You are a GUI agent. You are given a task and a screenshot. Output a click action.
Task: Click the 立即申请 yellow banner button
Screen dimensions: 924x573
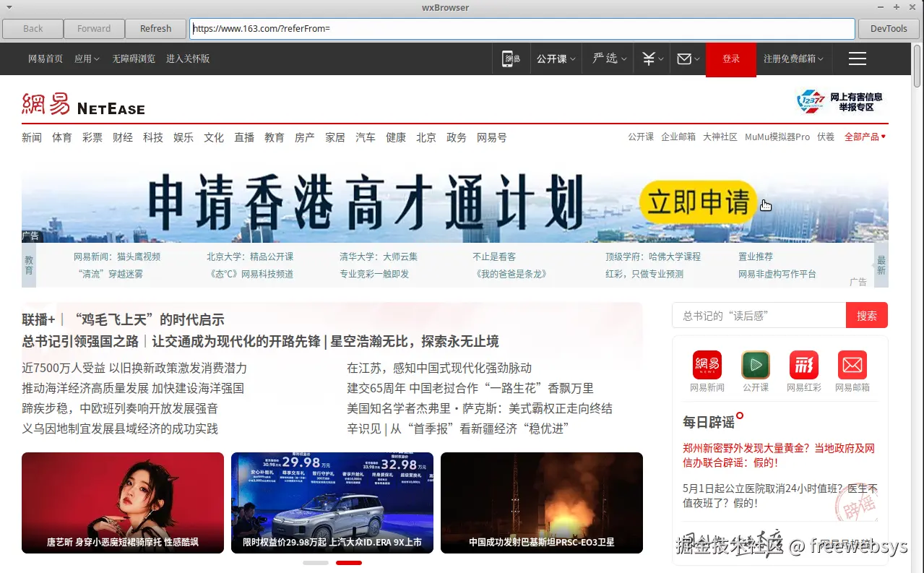tap(698, 202)
